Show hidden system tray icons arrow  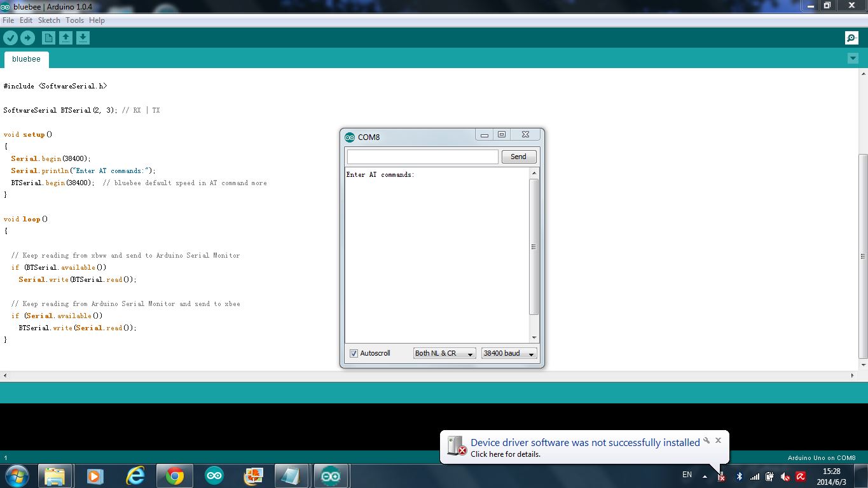click(x=705, y=476)
